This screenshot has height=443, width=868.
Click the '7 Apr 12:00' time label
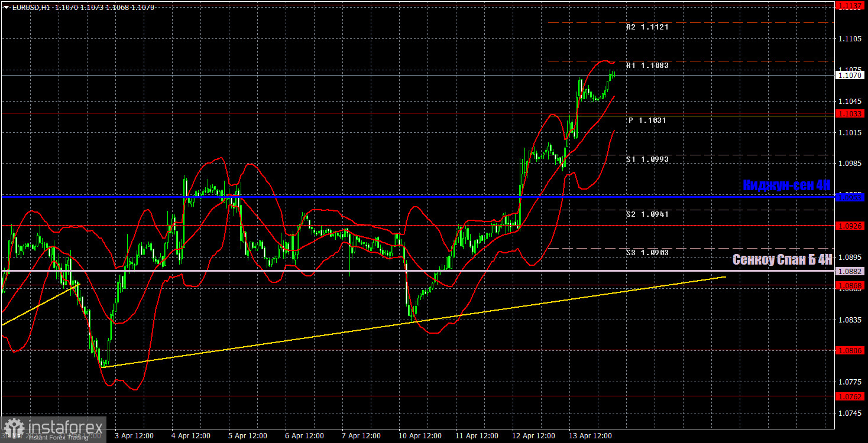pyautogui.click(x=362, y=436)
